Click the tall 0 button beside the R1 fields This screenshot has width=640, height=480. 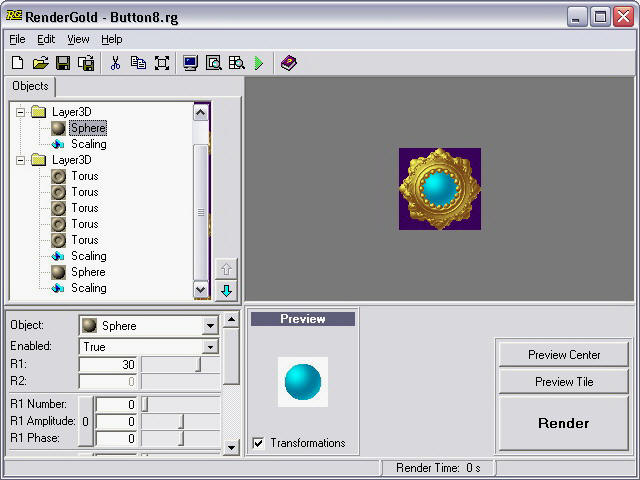85,421
